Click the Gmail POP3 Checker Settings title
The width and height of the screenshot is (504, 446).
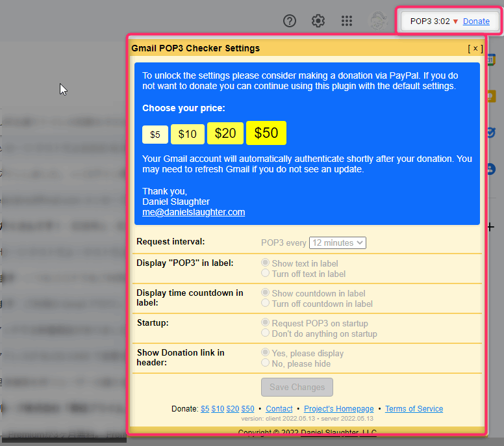pos(195,48)
